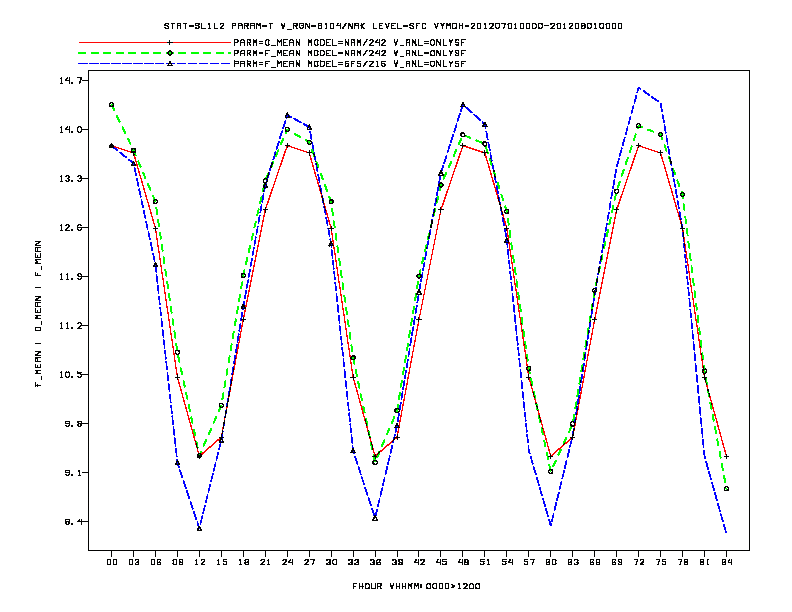Select blue legend entry PARM=F_MEAN MODEL=GFS/216

point(350,64)
